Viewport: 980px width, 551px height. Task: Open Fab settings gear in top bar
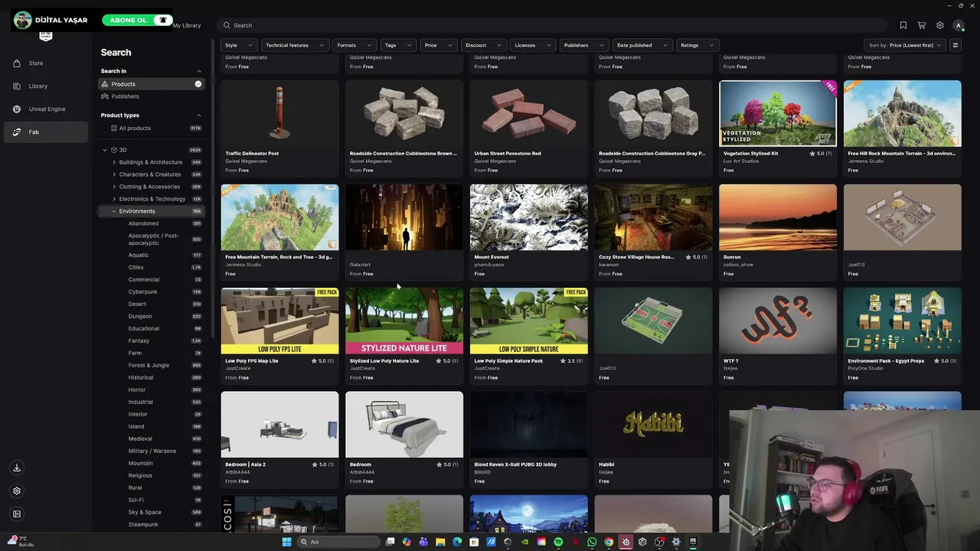coord(940,25)
